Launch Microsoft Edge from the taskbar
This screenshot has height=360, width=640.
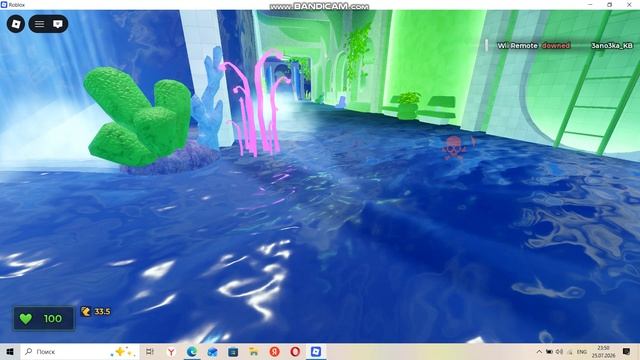tap(192, 351)
